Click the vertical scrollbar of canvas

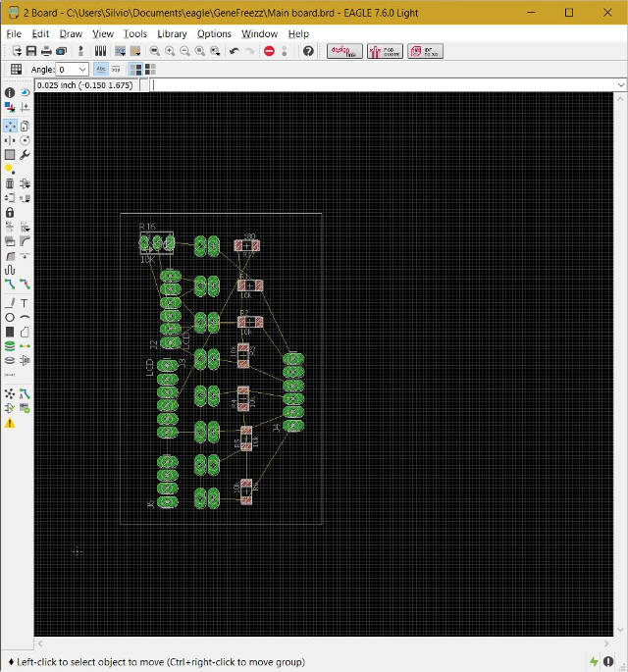coord(620,364)
